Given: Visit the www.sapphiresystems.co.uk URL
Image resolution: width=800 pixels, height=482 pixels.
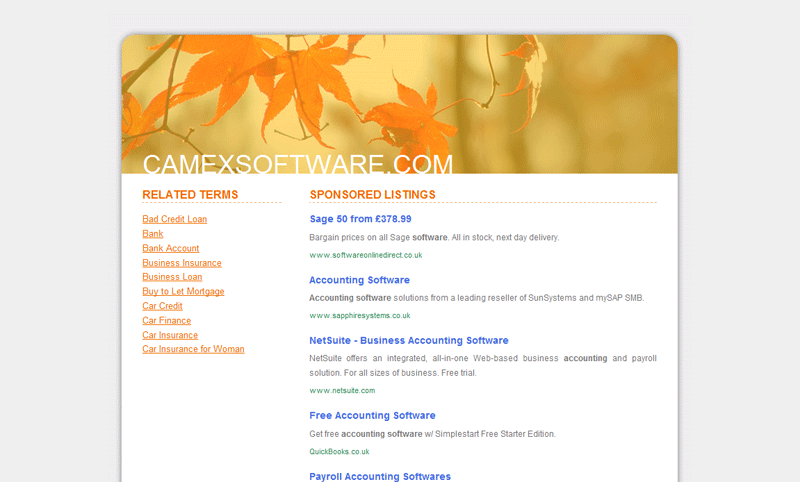Looking at the screenshot, I should pos(359,315).
